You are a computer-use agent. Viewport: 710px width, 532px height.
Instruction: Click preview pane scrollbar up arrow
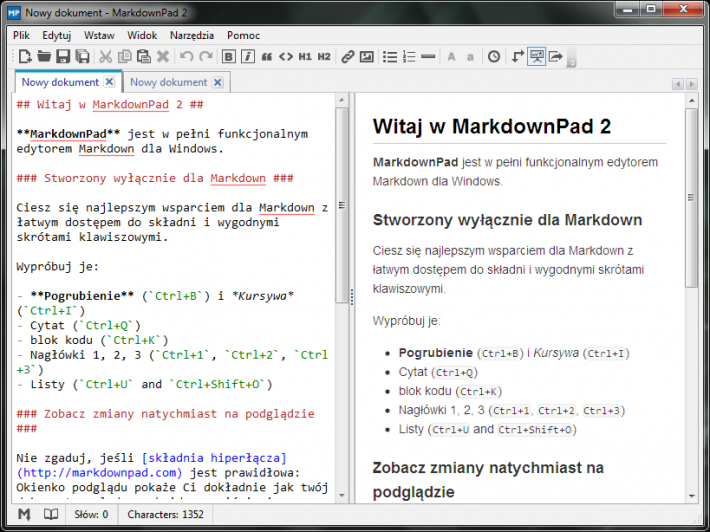(691, 100)
